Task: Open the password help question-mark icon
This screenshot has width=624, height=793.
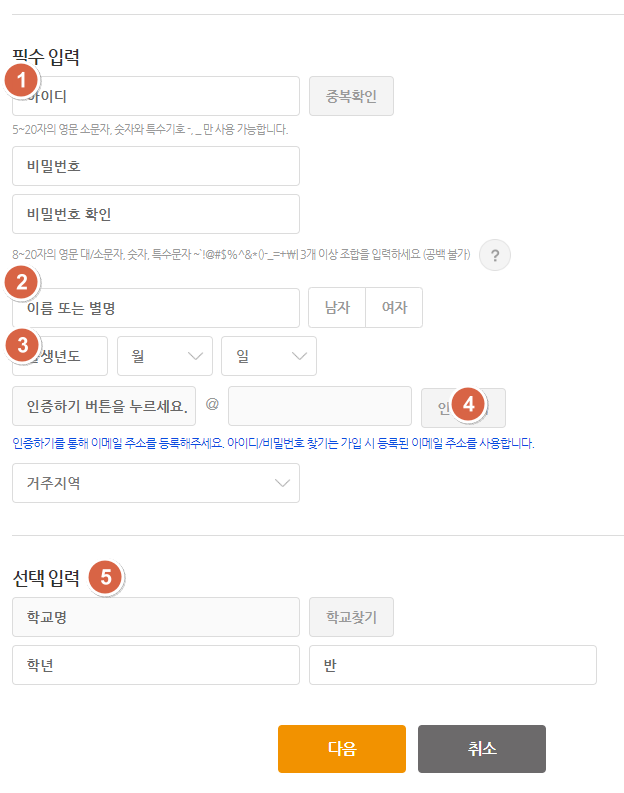Action: click(x=495, y=255)
